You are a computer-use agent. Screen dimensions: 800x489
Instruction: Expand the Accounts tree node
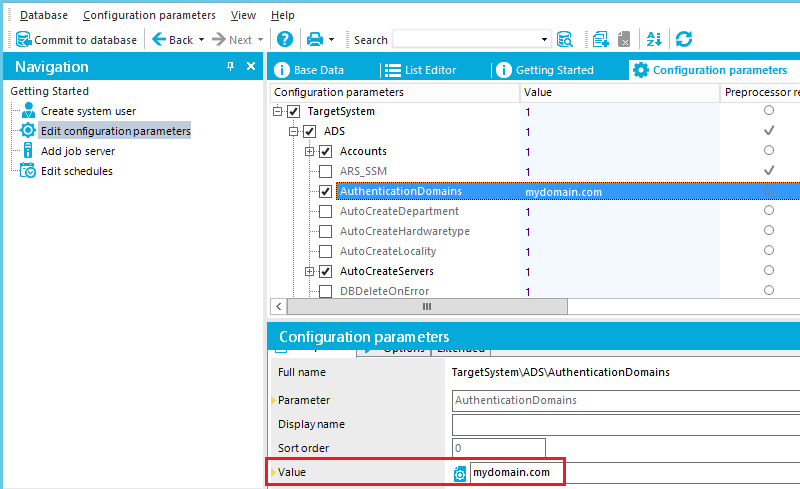pyautogui.click(x=310, y=151)
